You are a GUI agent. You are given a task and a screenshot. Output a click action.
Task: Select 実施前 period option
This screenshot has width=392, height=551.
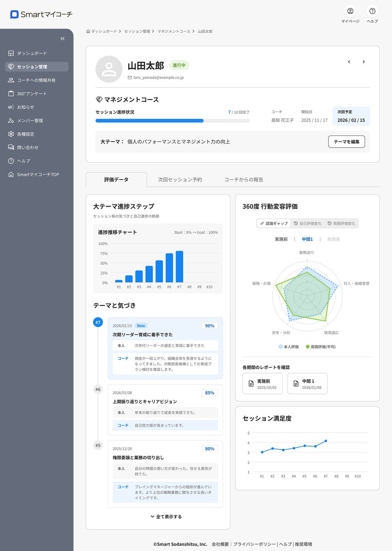(281, 239)
